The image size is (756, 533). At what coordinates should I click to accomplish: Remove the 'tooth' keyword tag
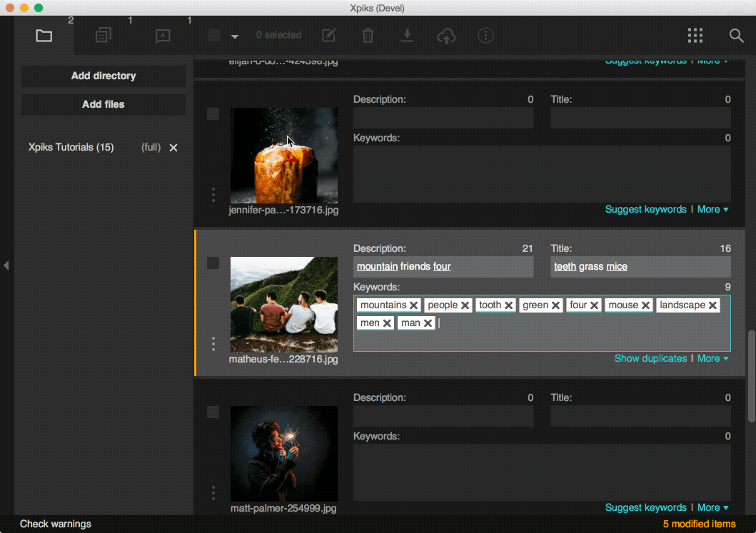point(509,305)
